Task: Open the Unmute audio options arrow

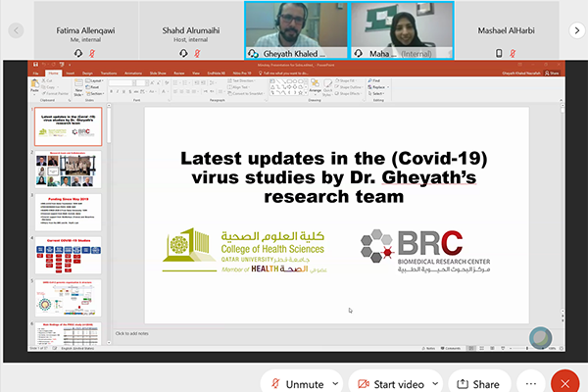Action: click(336, 383)
